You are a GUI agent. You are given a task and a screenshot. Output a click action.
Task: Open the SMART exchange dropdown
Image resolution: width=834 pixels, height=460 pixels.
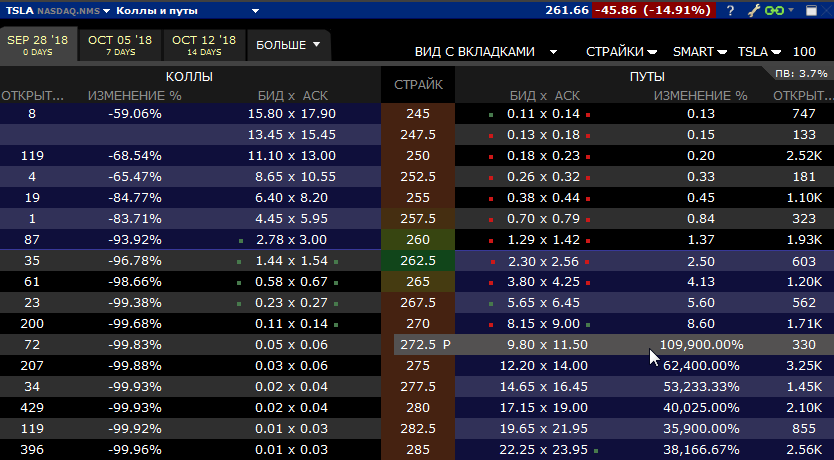700,51
